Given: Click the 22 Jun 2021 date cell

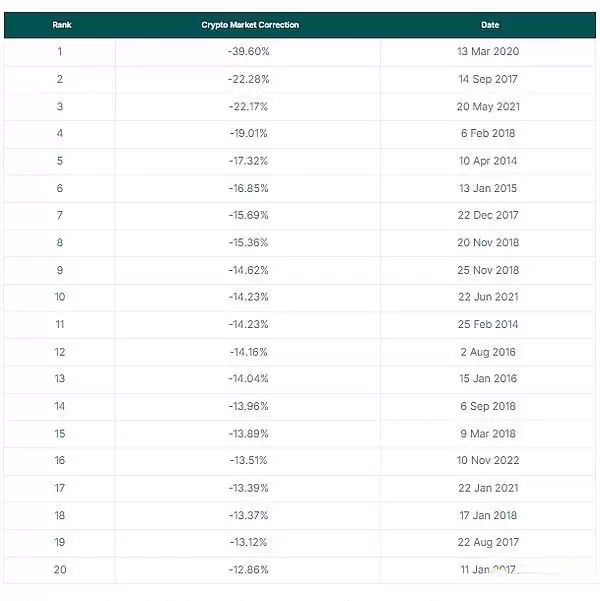Looking at the screenshot, I should (489, 297).
